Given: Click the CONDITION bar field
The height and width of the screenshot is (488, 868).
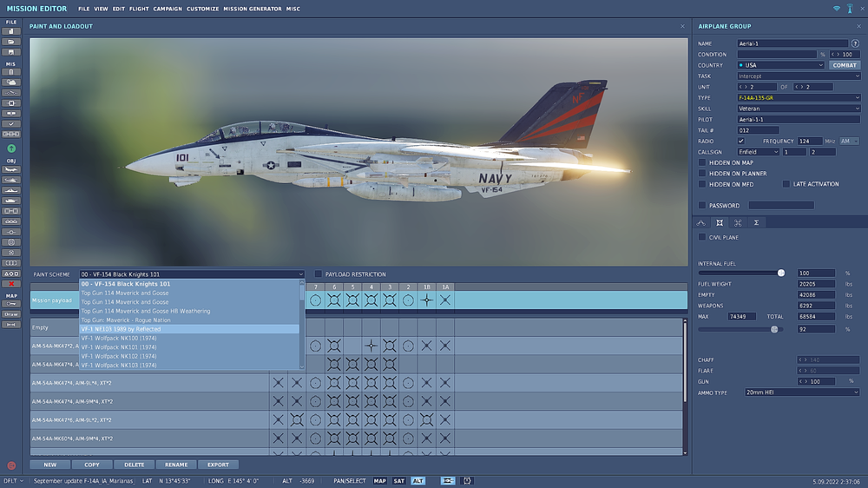Looking at the screenshot, I should pos(777,55).
